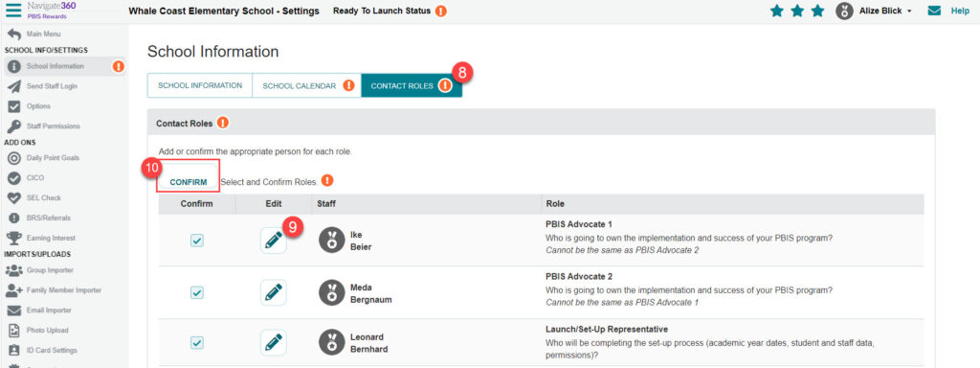
Task: Click the CICO check-circle icon
Action: tap(13, 178)
